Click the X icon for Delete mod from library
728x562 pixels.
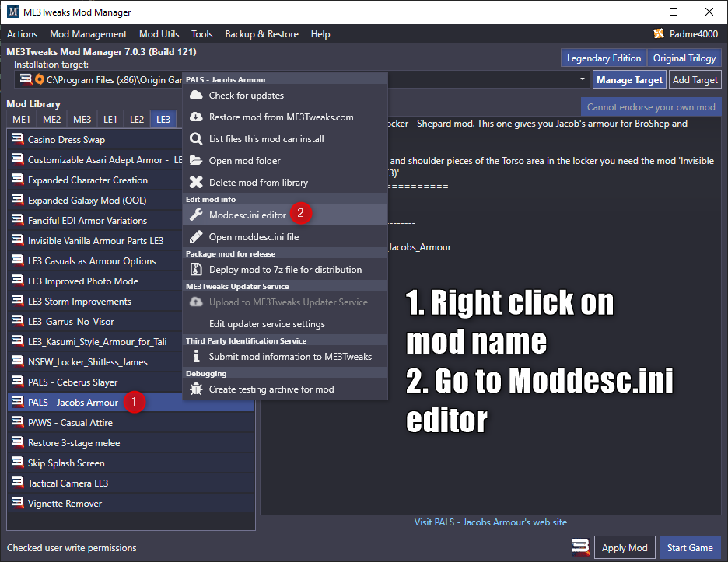point(197,182)
